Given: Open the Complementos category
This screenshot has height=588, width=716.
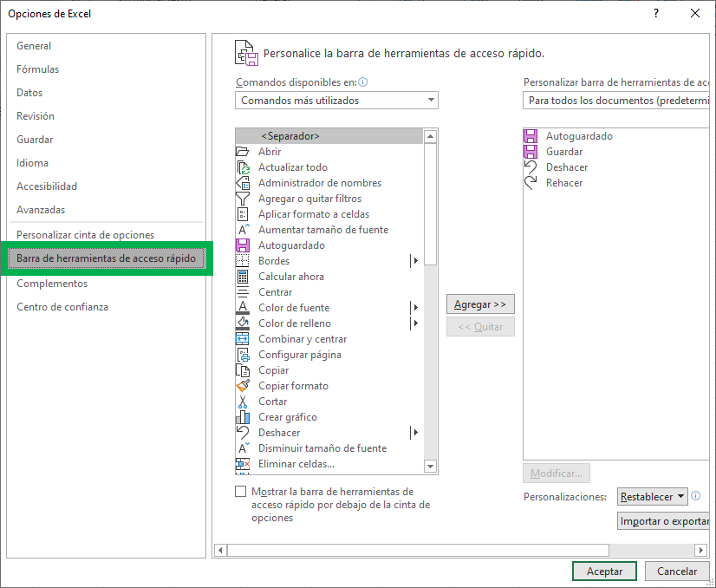Looking at the screenshot, I should tap(107, 284).
